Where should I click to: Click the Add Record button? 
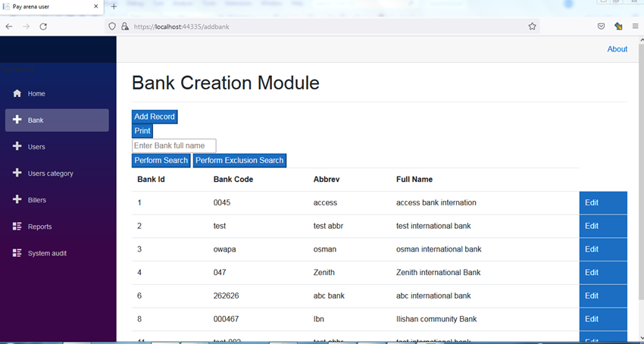click(155, 117)
